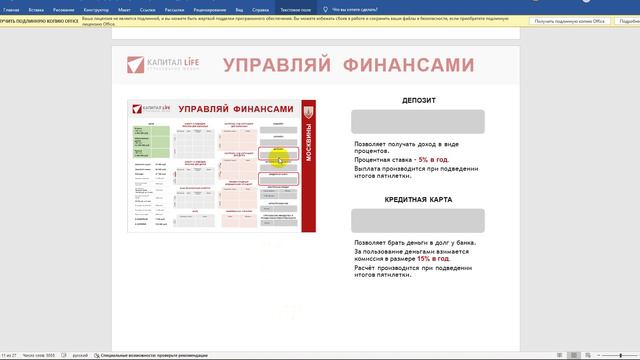This screenshot has height=360, width=640.
Task: Click the 'Подробнее' button on the license bar
Action: point(628,21)
